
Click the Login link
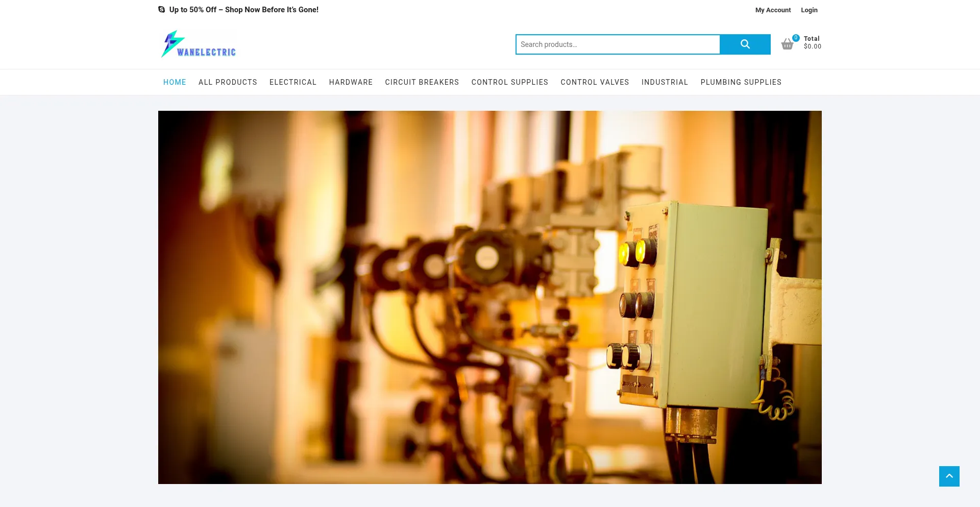click(x=809, y=10)
